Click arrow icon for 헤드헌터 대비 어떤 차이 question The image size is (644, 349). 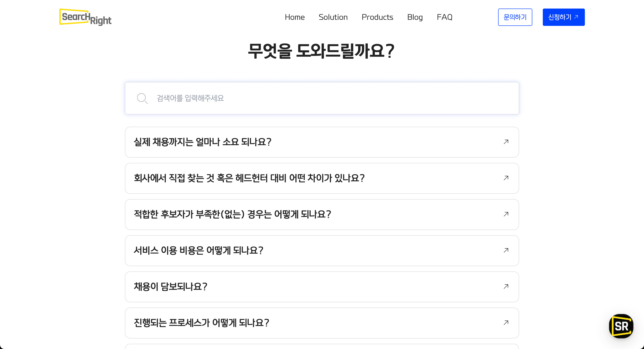[506, 178]
